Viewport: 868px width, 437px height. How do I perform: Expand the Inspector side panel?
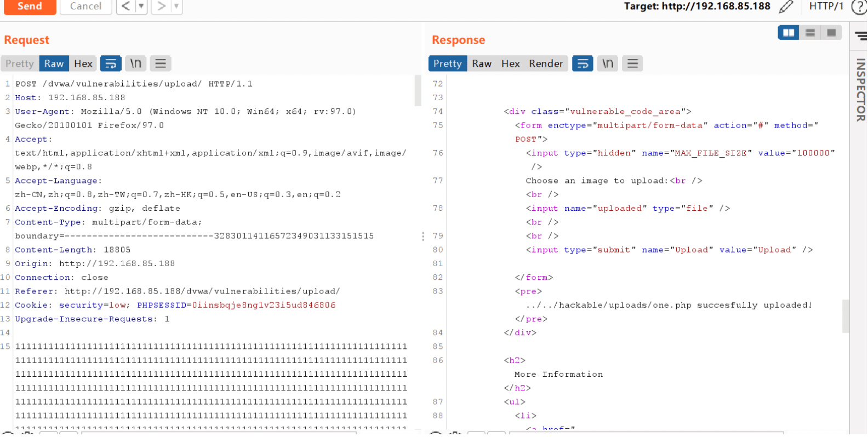(861, 90)
